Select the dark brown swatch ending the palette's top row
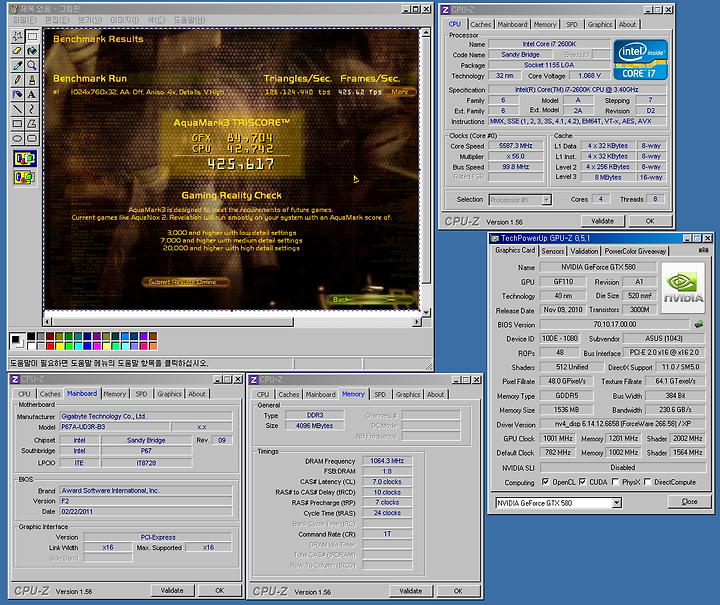Image resolution: width=720 pixels, height=605 pixels. (x=153, y=336)
